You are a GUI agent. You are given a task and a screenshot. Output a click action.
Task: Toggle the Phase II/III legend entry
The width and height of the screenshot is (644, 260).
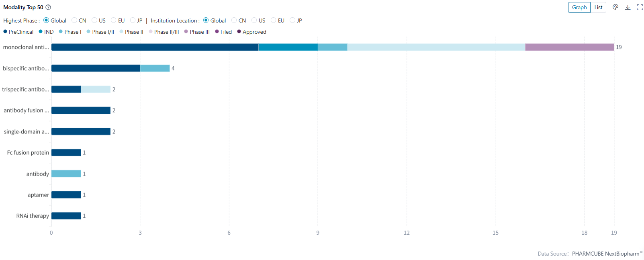164,32
